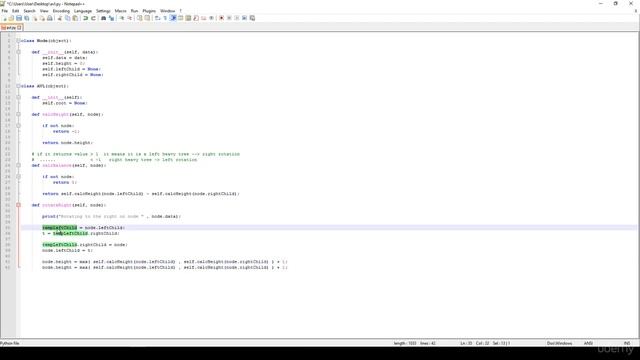This screenshot has height=360, width=640.
Task: Click the Close document toolbar icon
Action: tap(35, 18)
